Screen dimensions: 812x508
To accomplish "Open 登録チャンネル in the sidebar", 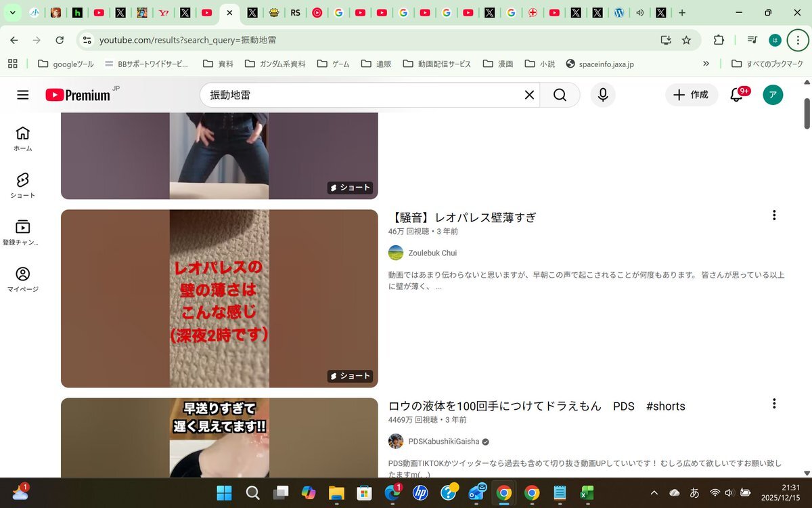I will pos(23,232).
